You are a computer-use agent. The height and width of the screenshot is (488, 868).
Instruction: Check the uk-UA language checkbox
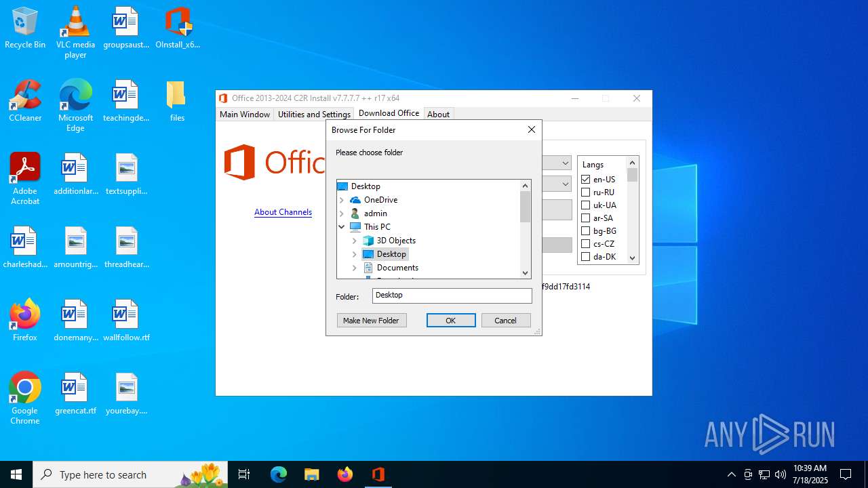click(x=586, y=205)
